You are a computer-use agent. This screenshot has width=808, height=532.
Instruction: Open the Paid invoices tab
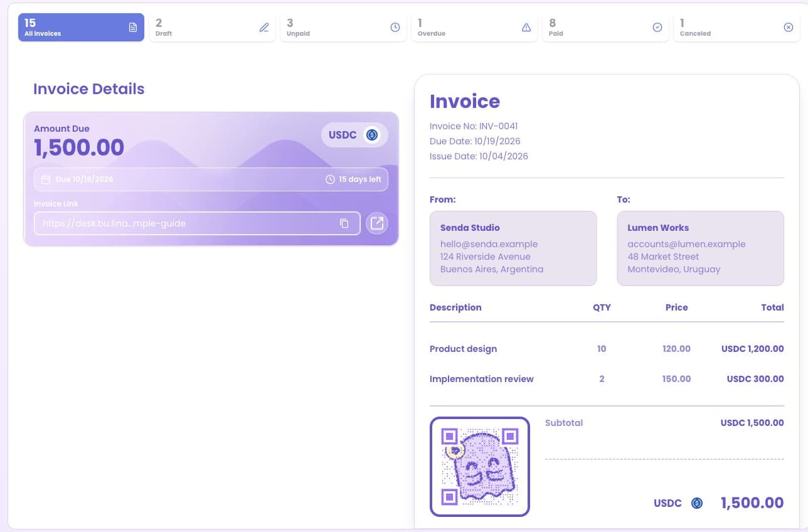[x=605, y=28]
